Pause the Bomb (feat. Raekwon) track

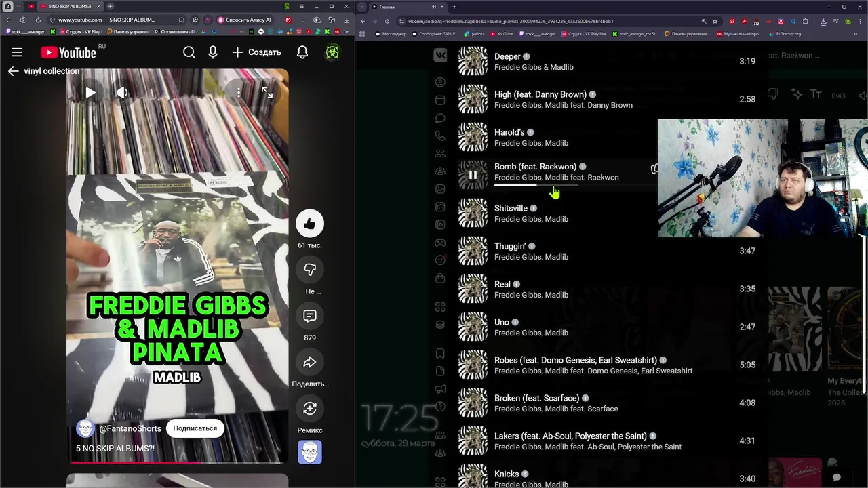click(473, 175)
